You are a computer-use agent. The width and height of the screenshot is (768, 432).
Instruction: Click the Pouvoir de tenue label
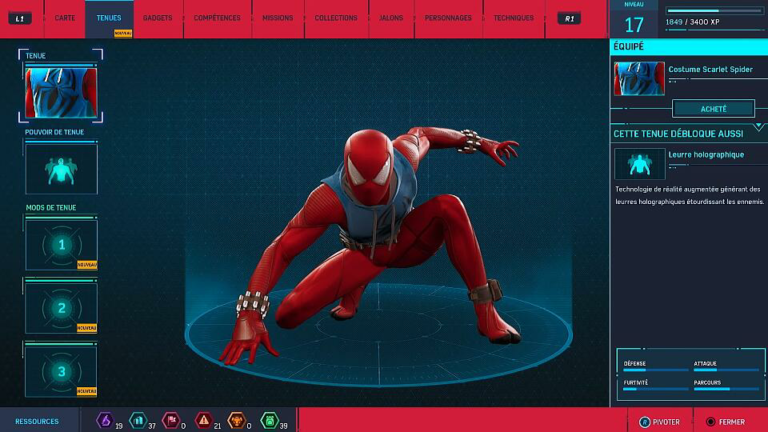pyautogui.click(x=54, y=132)
